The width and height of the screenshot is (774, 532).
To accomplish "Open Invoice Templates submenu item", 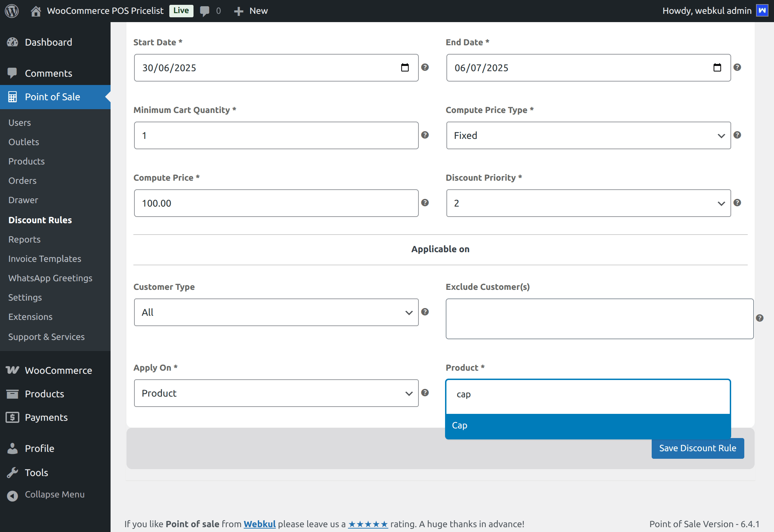I will tap(45, 259).
